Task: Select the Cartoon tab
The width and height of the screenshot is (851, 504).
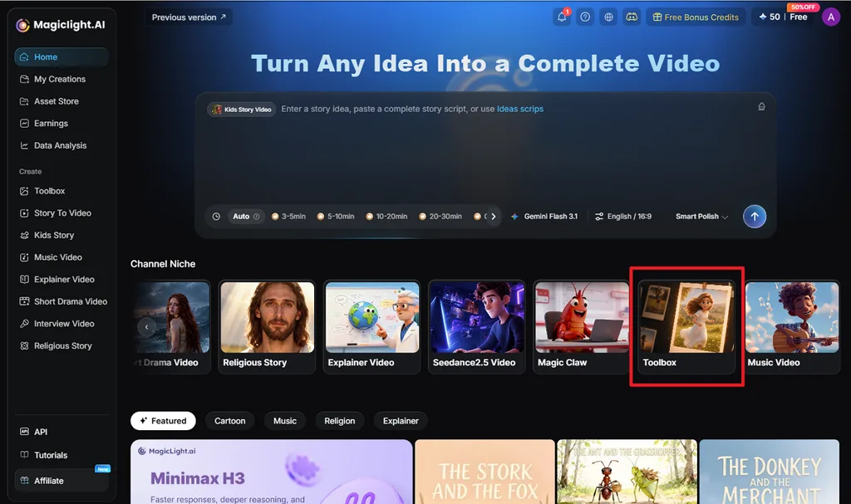Action: point(229,421)
